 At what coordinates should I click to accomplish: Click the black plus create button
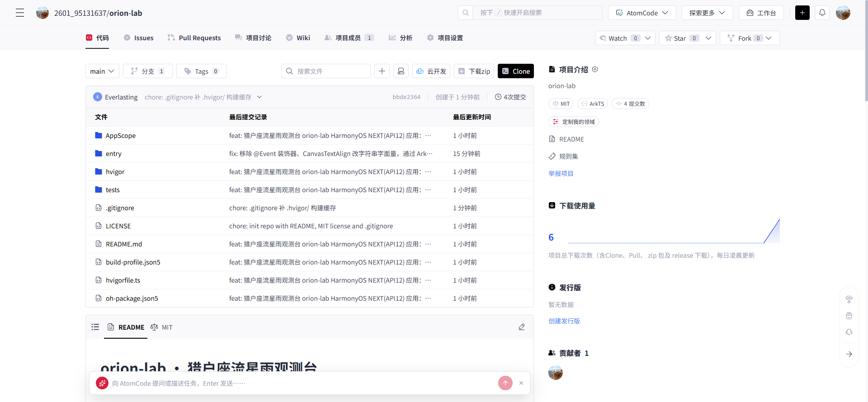tap(802, 13)
